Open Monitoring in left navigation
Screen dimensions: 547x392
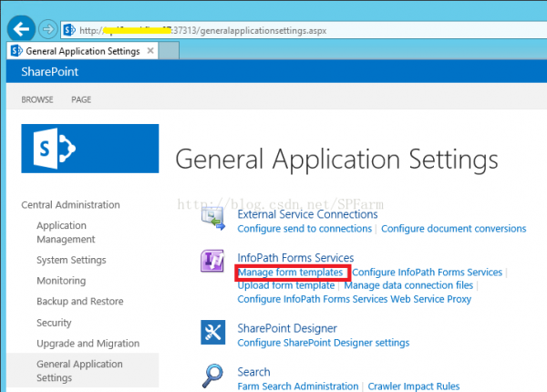point(61,281)
